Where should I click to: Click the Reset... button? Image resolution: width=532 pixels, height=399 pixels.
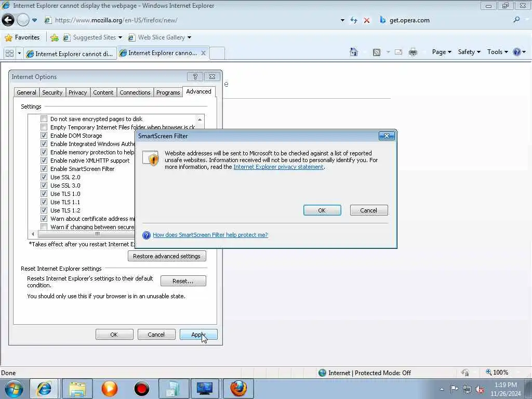(x=183, y=281)
